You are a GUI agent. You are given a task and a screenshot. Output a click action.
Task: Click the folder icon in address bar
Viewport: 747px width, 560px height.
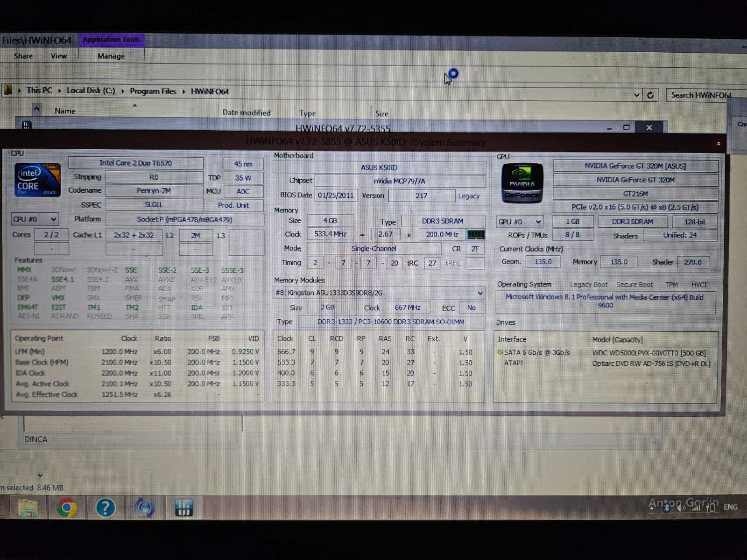point(8,90)
